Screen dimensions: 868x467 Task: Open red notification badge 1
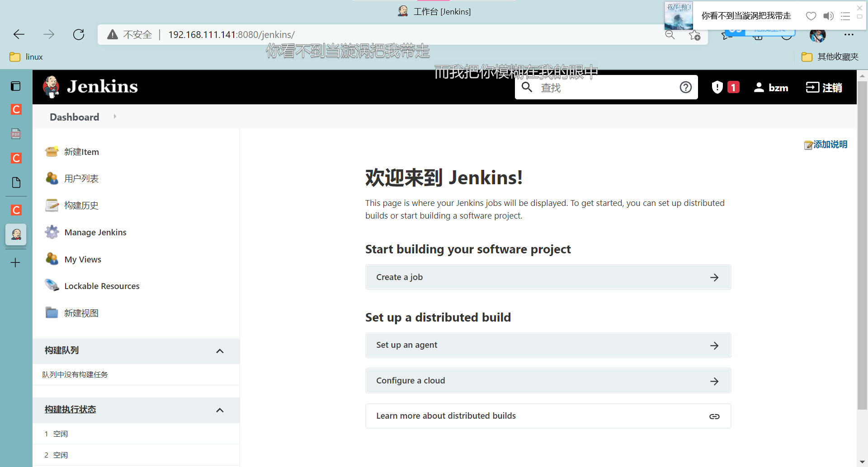pyautogui.click(x=733, y=87)
